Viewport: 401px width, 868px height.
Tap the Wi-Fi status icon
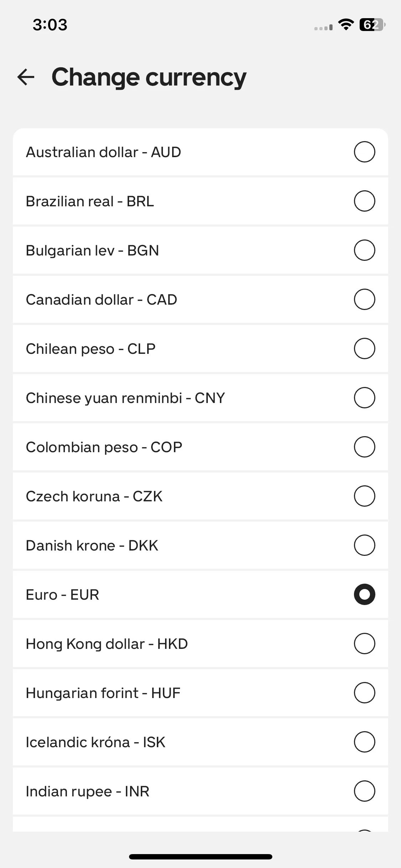tap(346, 25)
